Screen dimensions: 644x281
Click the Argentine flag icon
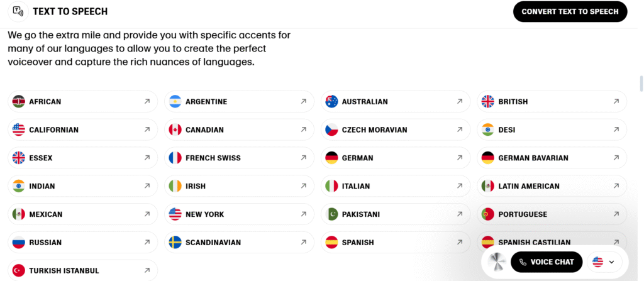175,101
